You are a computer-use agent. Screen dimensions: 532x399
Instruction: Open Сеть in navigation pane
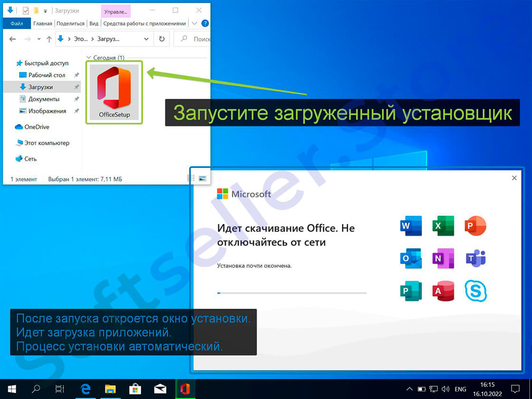click(x=26, y=159)
